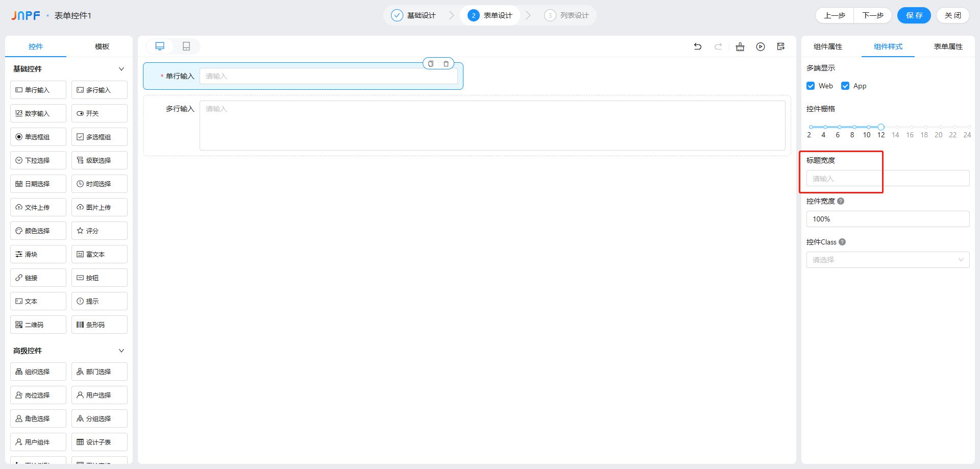Add a 开关 switch control

100,113
